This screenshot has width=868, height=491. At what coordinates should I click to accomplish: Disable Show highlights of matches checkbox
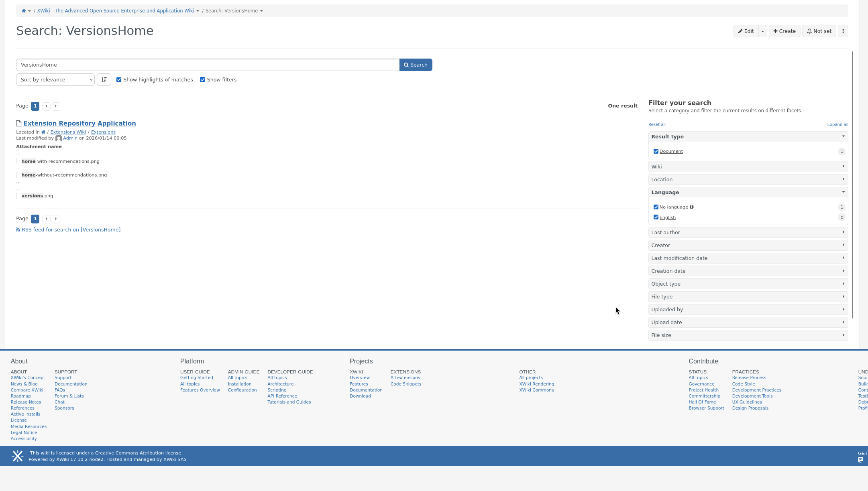point(119,80)
